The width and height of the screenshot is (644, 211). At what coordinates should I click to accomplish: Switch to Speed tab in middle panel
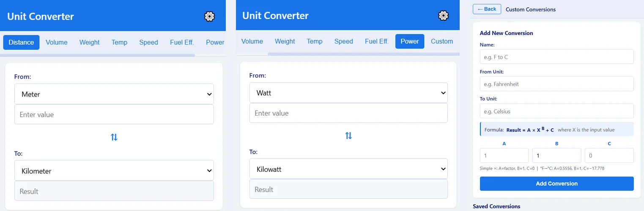[x=344, y=41]
